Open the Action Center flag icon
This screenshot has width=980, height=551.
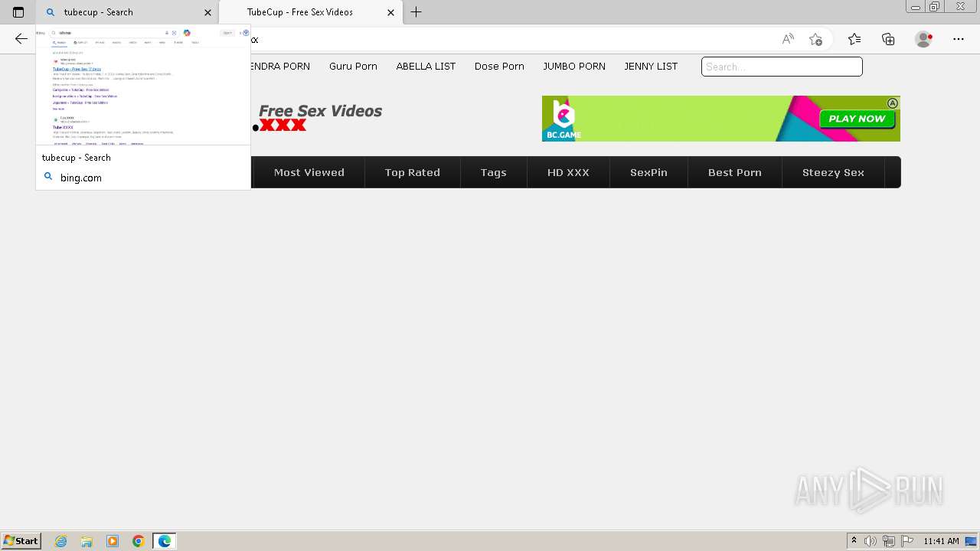tap(907, 541)
